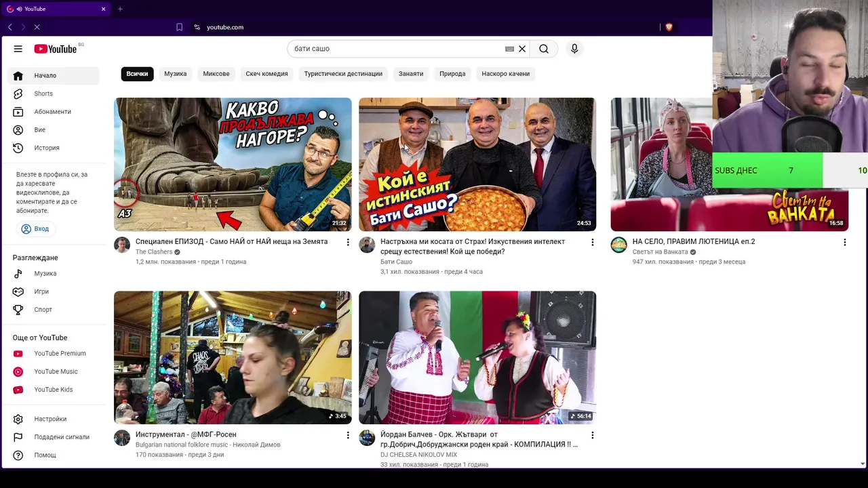Open Инструментал - @МФГ-Росен title
The height and width of the screenshot is (488, 868).
[x=186, y=434]
